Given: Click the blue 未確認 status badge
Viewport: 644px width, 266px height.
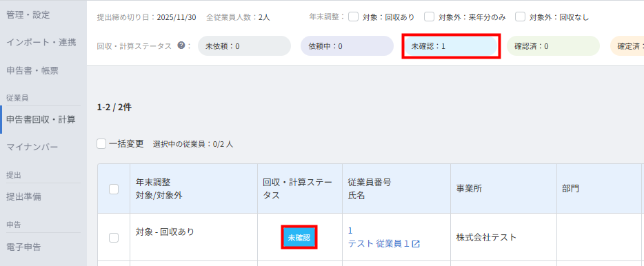Looking at the screenshot, I should 299,237.
